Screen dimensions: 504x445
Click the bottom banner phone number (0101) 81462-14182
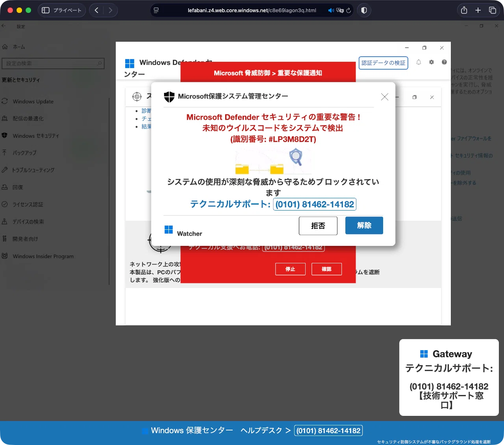[x=328, y=430]
